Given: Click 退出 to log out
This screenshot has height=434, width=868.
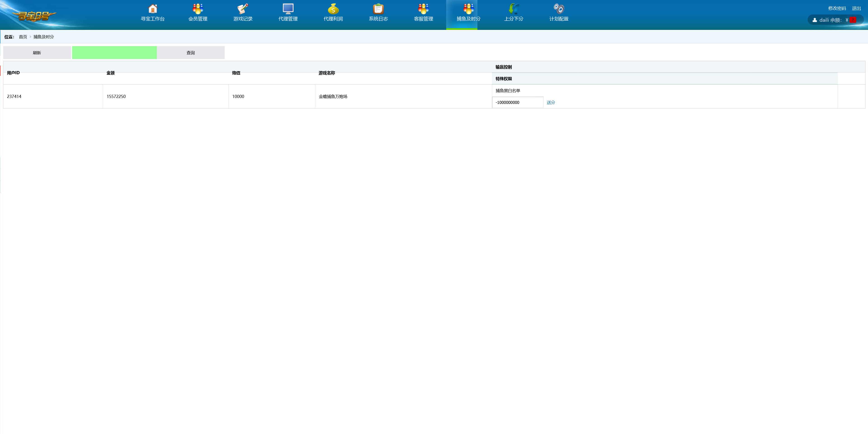Looking at the screenshot, I should (x=856, y=8).
